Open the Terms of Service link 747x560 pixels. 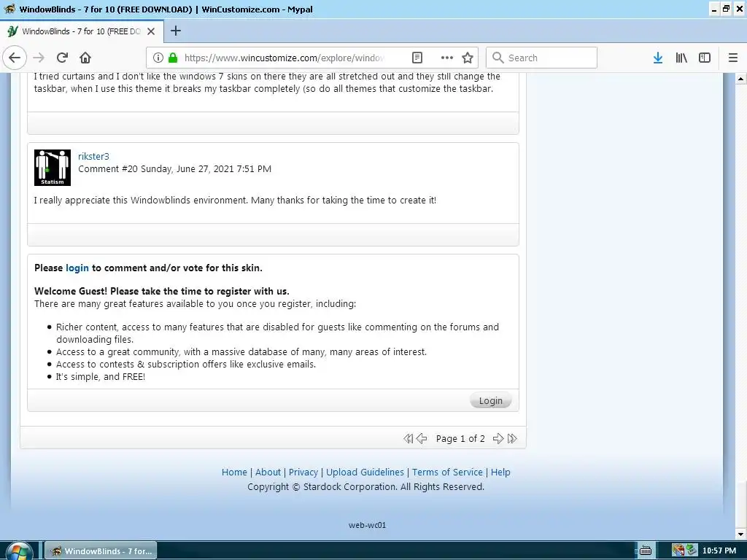coord(447,472)
